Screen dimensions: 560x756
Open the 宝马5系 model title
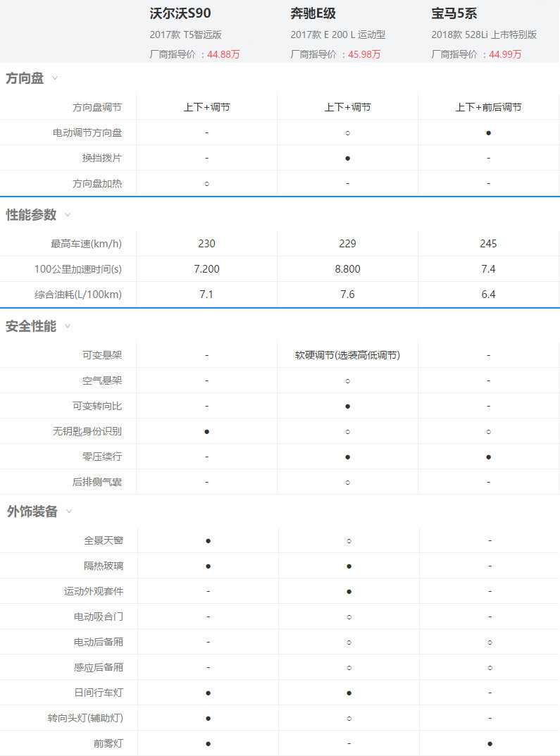(454, 13)
